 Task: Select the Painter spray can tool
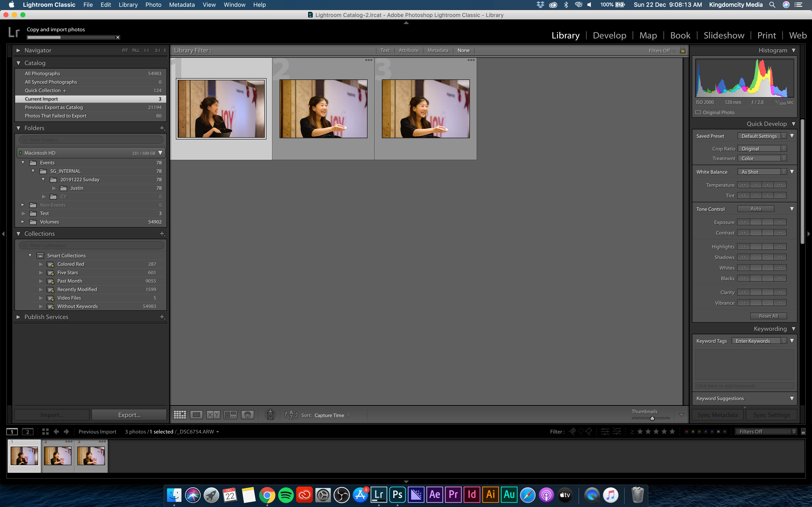270,415
